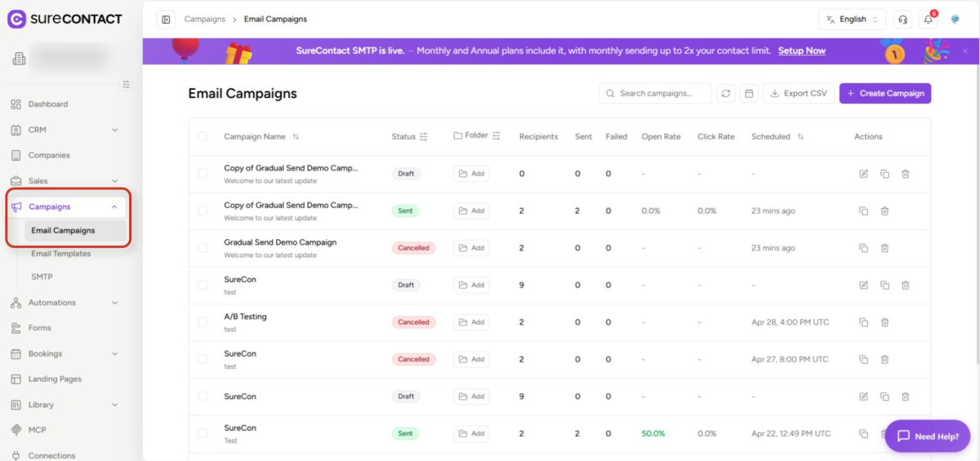Click the sidebar customize icon below workspace name
Image resolution: width=980 pixels, height=461 pixels.
[x=126, y=84]
